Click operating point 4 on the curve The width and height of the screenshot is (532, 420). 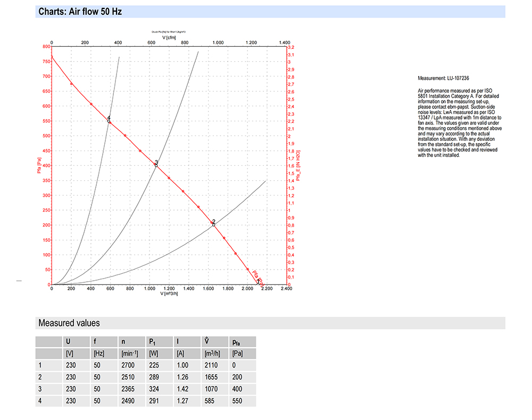(x=109, y=121)
